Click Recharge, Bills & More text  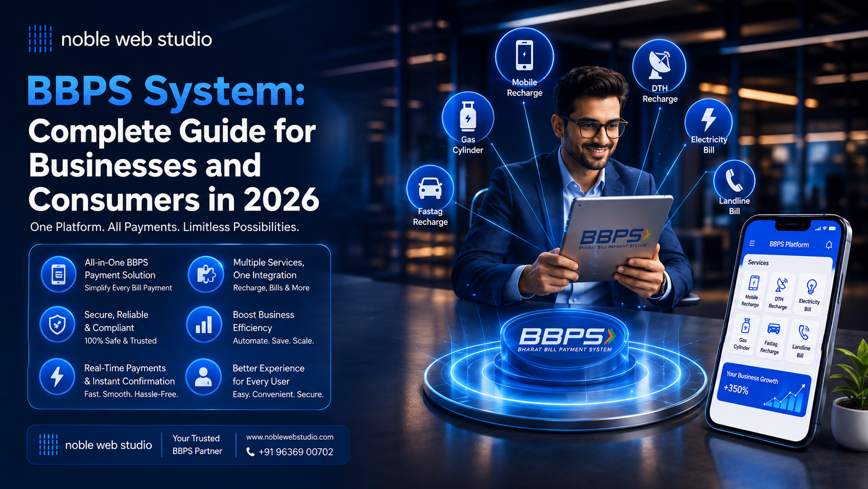pyautogui.click(x=271, y=288)
